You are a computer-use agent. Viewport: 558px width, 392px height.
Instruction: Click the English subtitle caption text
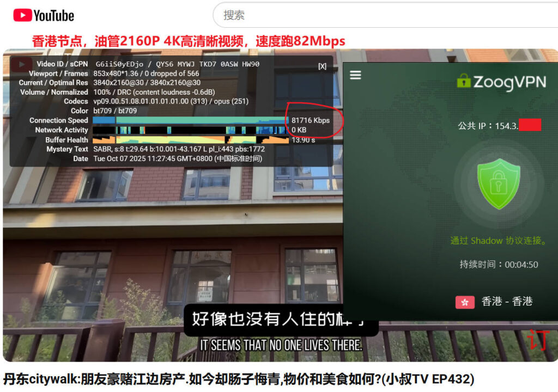[281, 345]
